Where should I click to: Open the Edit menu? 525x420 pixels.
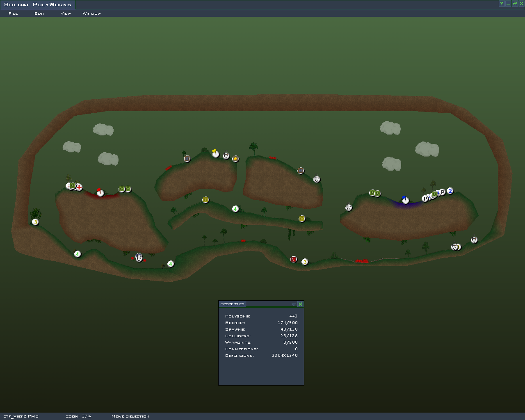(39, 14)
